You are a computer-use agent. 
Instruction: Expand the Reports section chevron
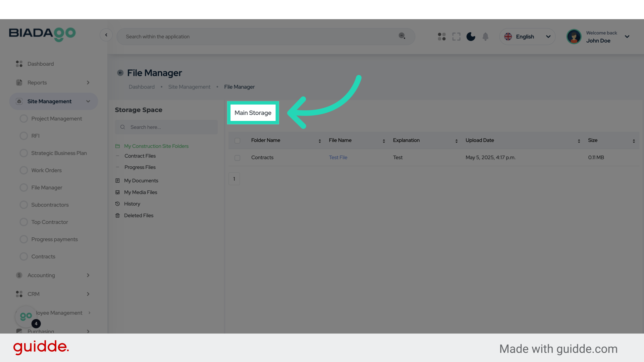(88, 82)
